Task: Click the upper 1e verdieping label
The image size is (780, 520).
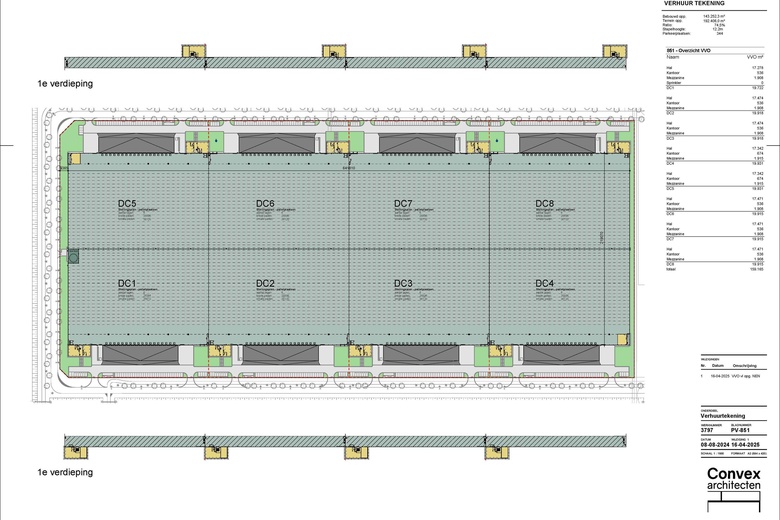Action: click(x=65, y=84)
